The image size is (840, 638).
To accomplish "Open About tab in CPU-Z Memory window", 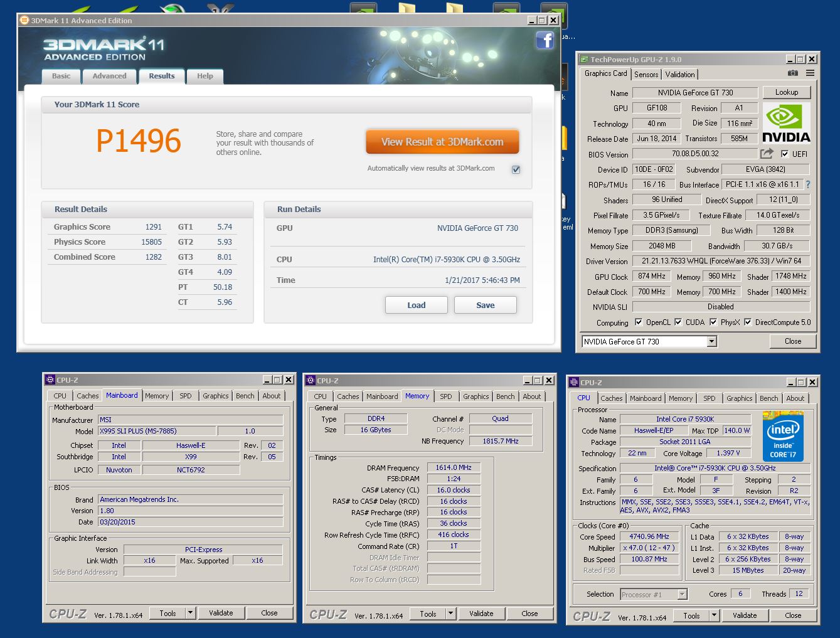I will click(532, 396).
